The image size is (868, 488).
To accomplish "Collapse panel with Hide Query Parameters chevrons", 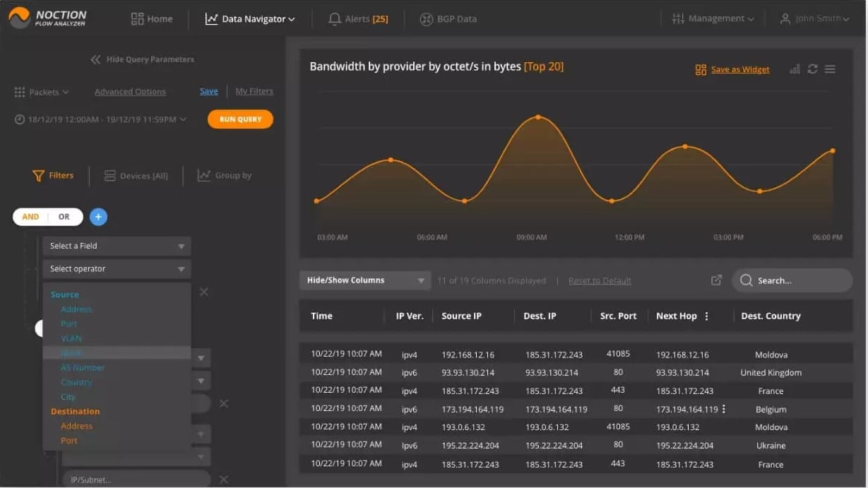I will 95,59.
